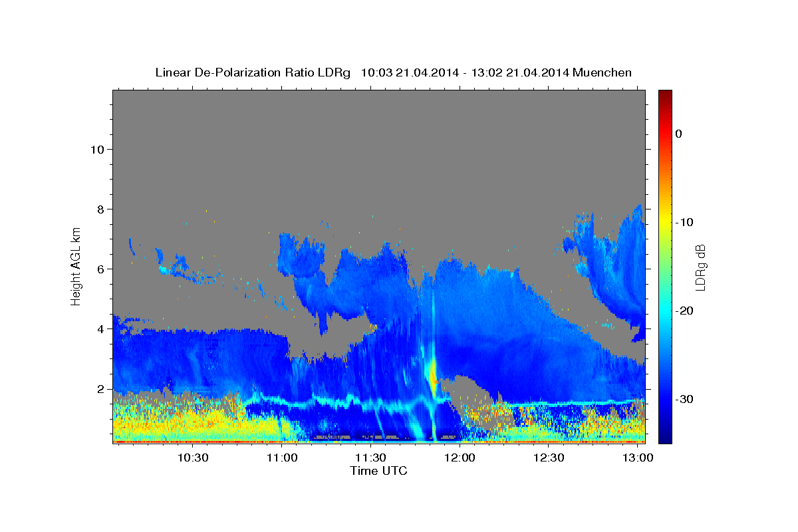This screenshot has width=798, height=532.
Task: Click the "10:30" time tick label
Action: [193, 458]
